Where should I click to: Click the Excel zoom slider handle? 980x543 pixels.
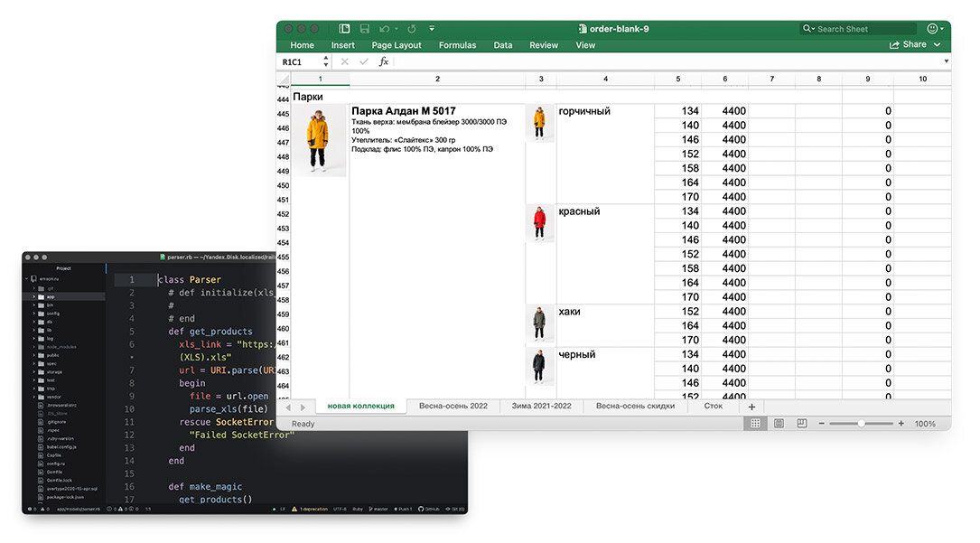click(862, 423)
